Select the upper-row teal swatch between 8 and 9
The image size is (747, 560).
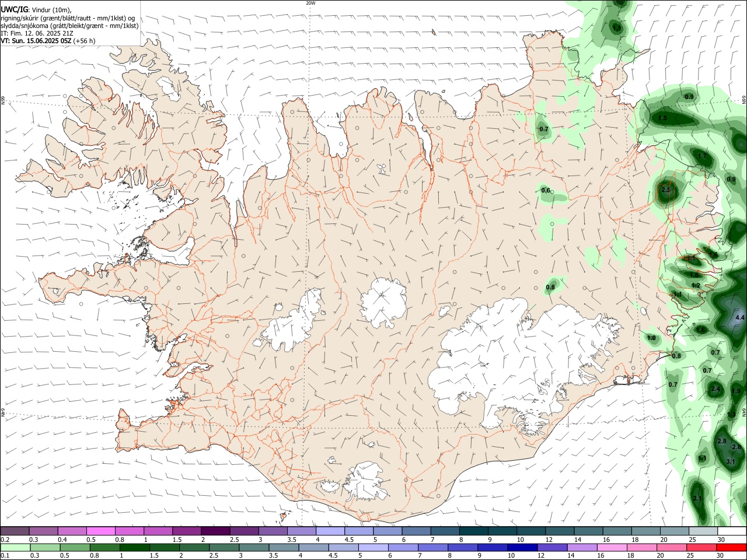[473, 531]
